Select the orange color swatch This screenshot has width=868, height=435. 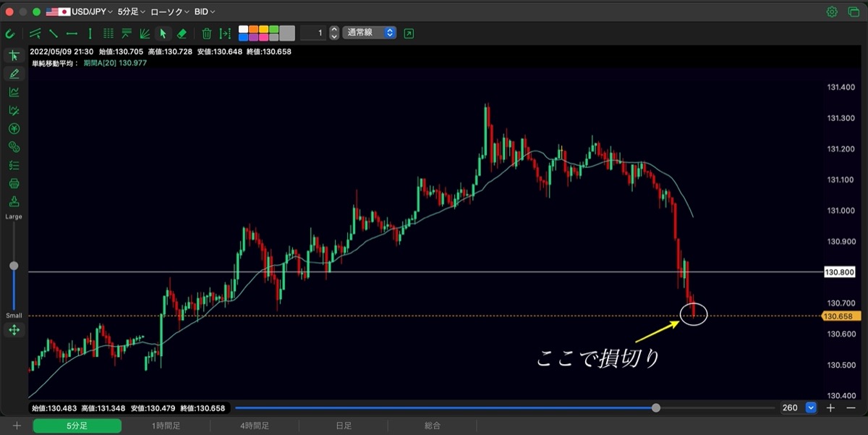point(253,29)
